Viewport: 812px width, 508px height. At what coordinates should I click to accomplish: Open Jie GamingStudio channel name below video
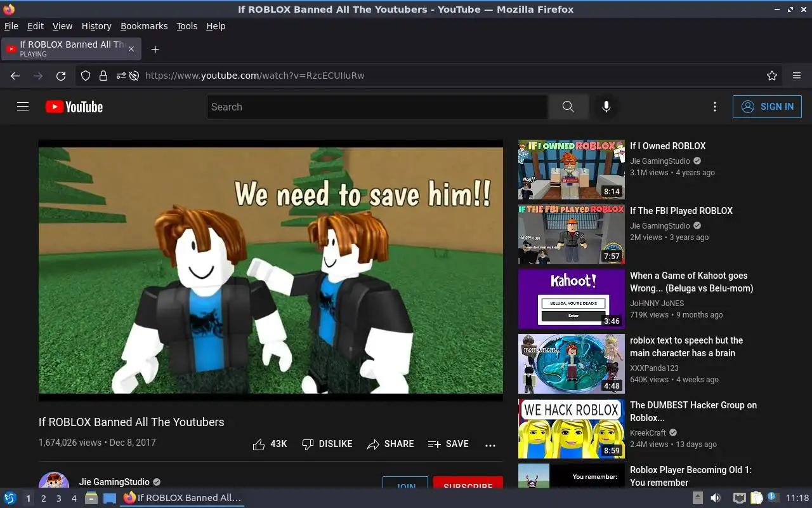114,482
